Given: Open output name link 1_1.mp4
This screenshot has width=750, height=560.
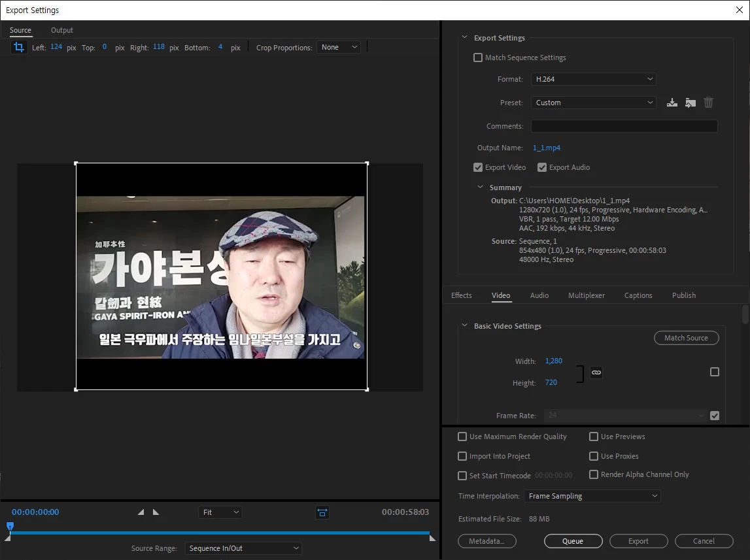Looking at the screenshot, I should [x=546, y=148].
